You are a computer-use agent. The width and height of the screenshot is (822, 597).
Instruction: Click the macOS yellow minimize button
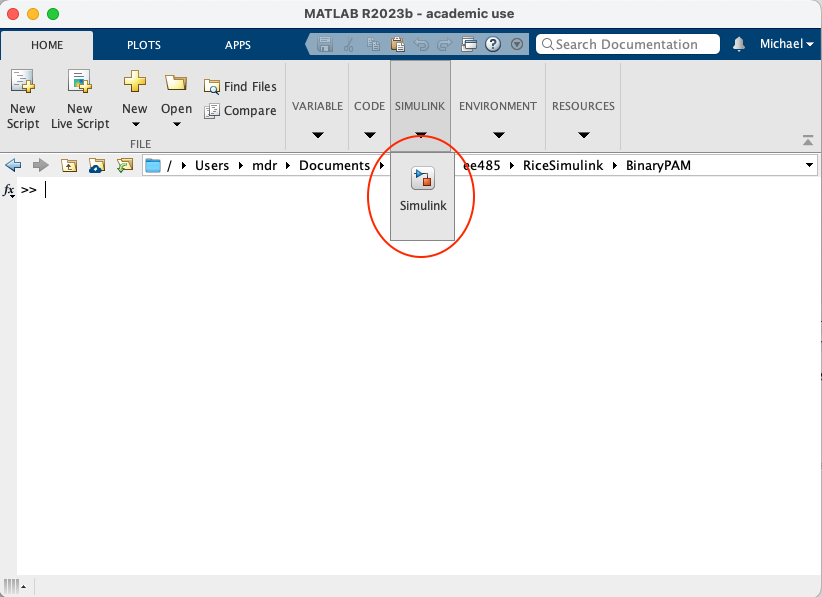[33, 14]
